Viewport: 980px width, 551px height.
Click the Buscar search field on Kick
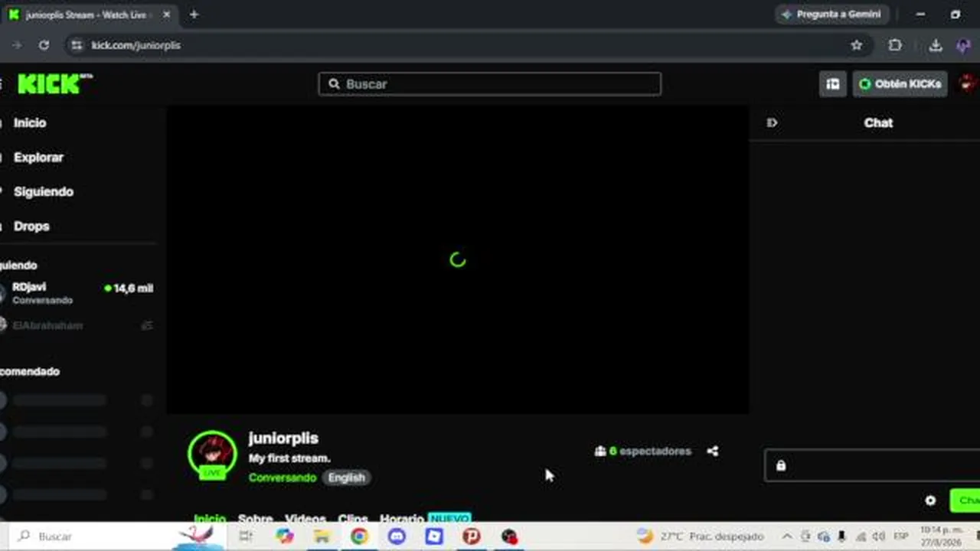click(x=490, y=84)
